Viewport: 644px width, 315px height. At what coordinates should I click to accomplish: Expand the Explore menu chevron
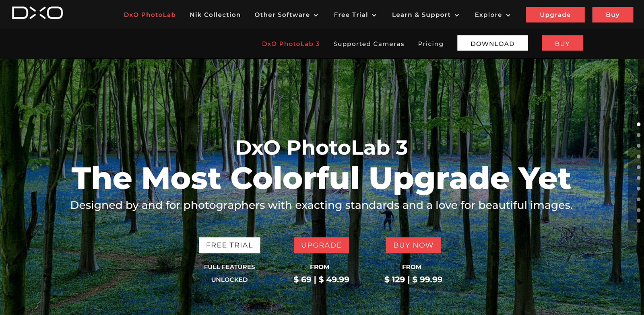pos(508,15)
